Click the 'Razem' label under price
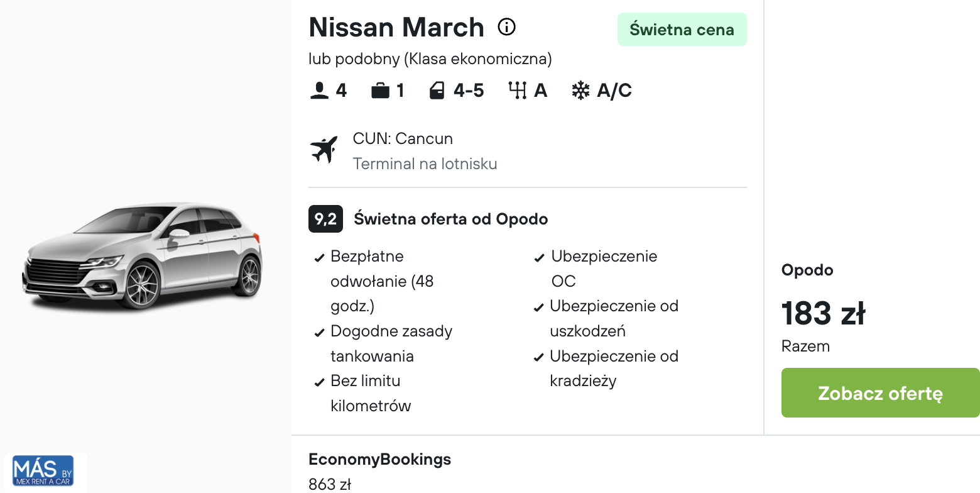Image resolution: width=980 pixels, height=493 pixels. 805,346
